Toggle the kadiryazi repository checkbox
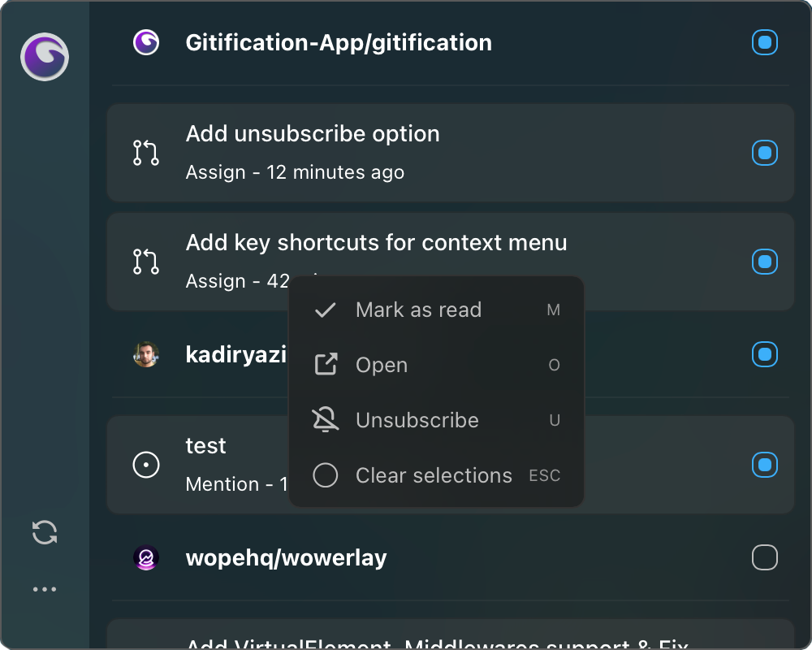The image size is (812, 650). pyautogui.click(x=765, y=354)
